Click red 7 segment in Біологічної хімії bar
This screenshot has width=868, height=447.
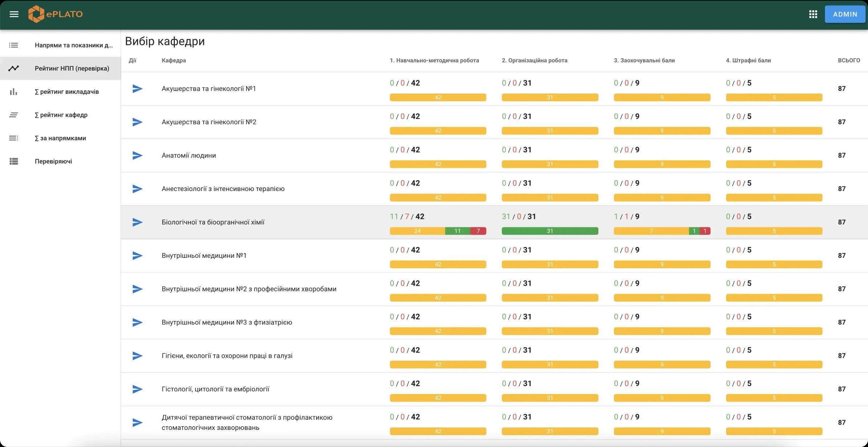[x=478, y=231]
